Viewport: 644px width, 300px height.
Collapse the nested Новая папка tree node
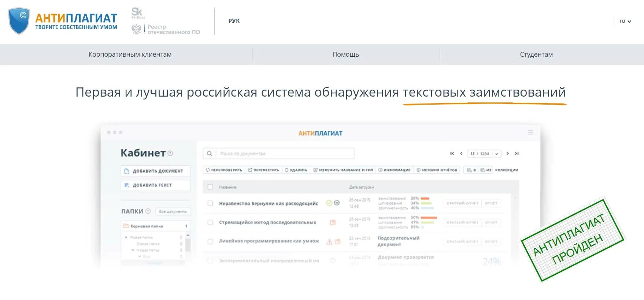133,250
